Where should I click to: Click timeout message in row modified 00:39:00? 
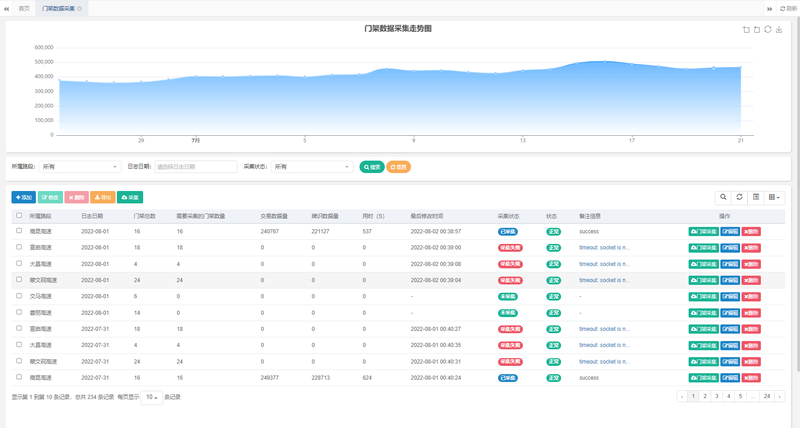point(604,248)
